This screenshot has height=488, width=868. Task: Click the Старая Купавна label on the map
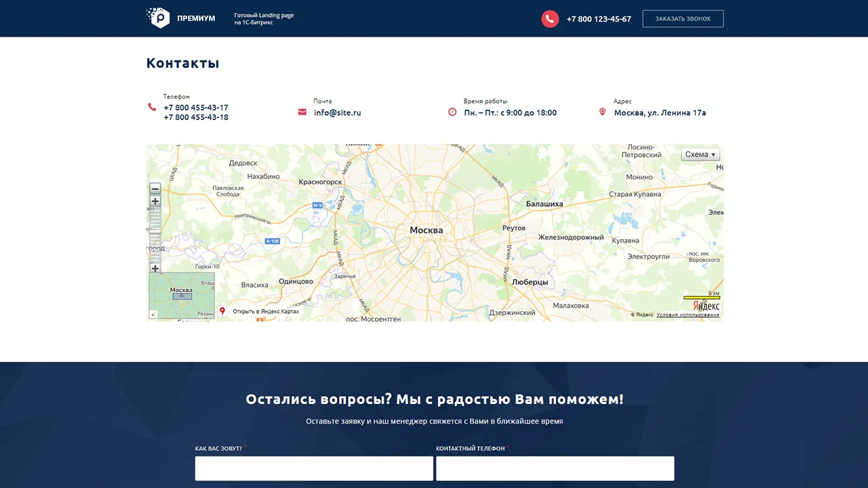click(635, 195)
